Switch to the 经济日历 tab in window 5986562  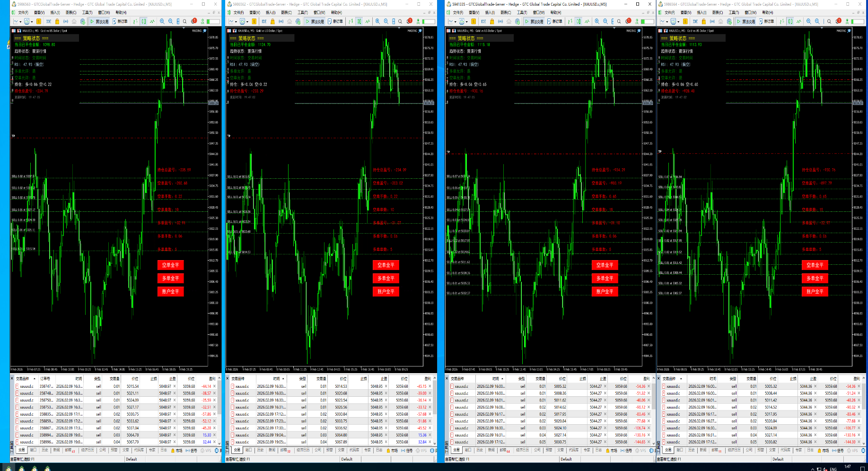click(303, 450)
